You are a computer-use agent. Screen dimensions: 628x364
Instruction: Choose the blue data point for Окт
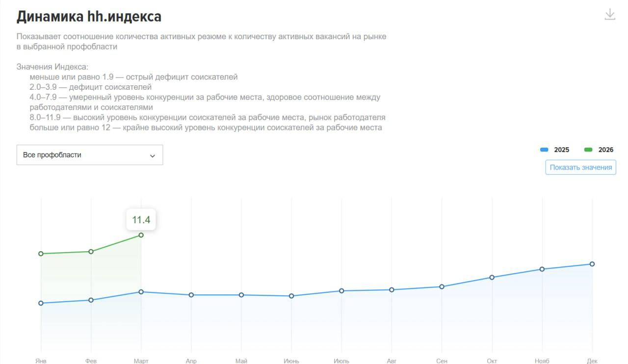tap(492, 278)
